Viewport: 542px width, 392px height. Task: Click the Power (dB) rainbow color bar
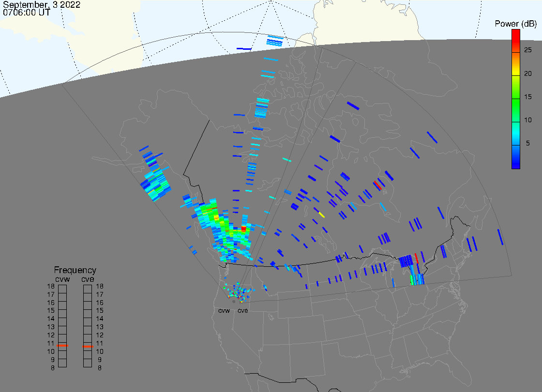click(516, 99)
